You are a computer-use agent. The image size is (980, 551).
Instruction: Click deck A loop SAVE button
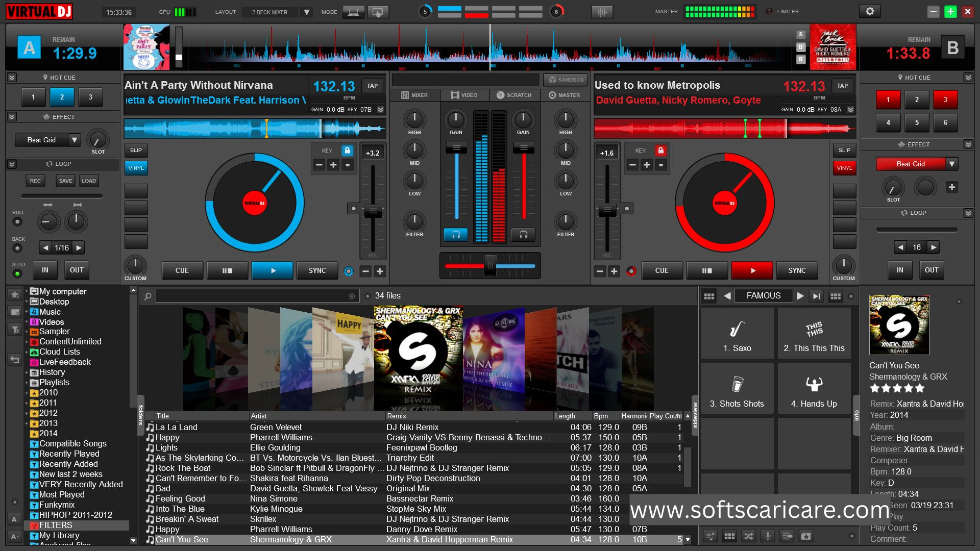66,181
